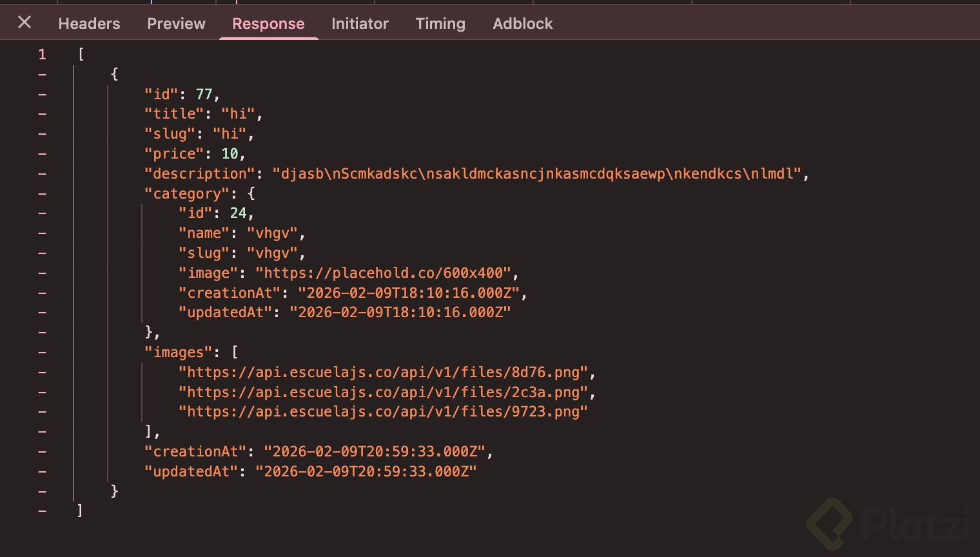
Task: Click the 8d76.png file URL
Action: (x=383, y=372)
